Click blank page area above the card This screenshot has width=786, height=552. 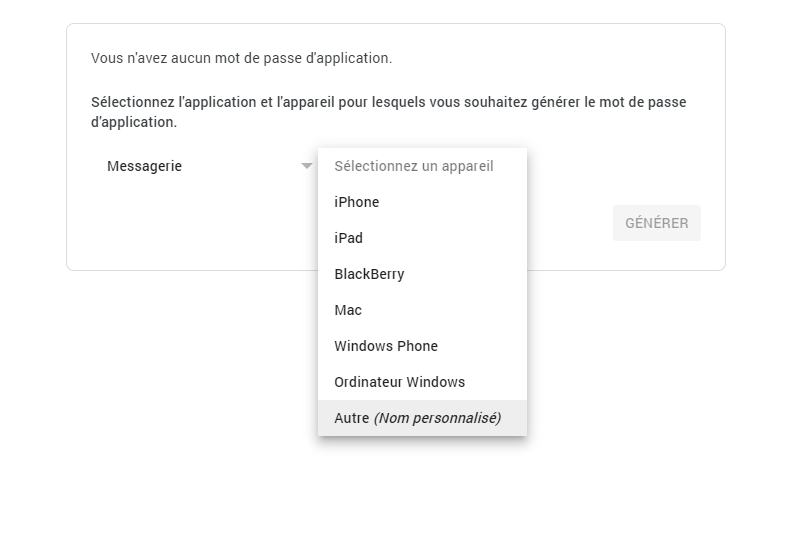393,10
